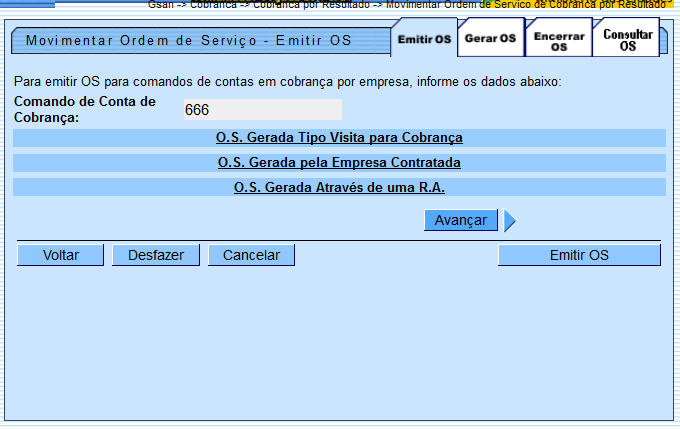This screenshot has height=429, width=680.
Task: Open O.S. Gerada Tipo Visita para Cobrança link
Action: click(339, 138)
